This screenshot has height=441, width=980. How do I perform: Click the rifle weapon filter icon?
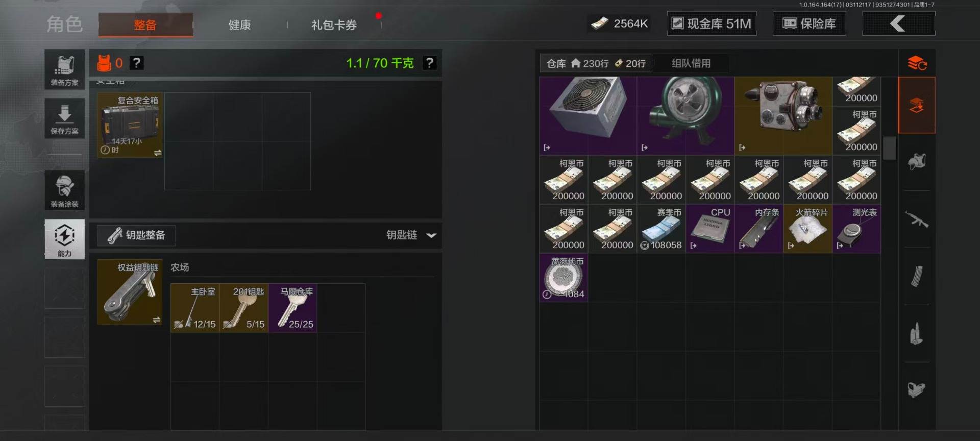pos(917,219)
